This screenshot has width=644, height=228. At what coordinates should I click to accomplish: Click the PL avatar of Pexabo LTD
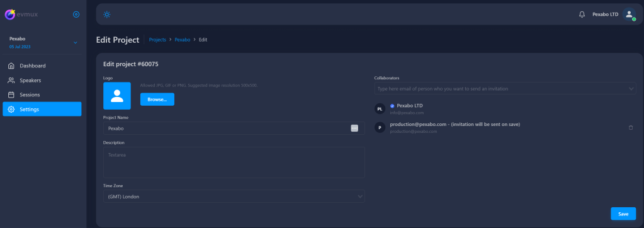[x=380, y=109]
